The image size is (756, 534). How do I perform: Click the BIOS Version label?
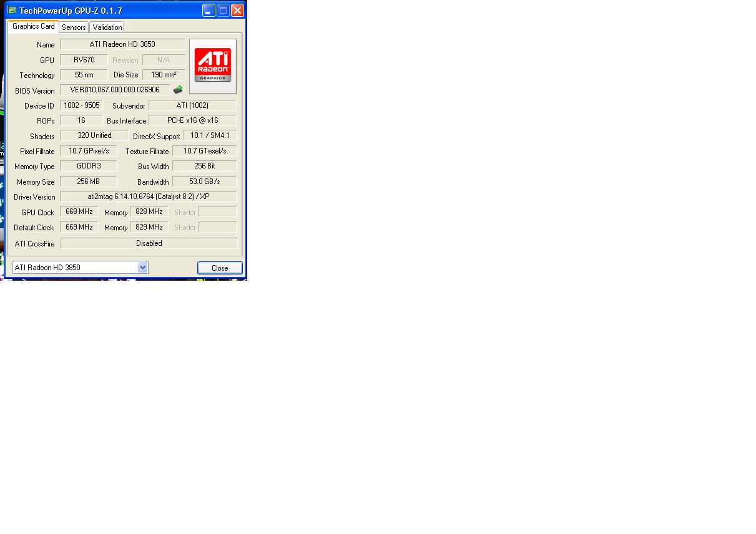click(35, 91)
